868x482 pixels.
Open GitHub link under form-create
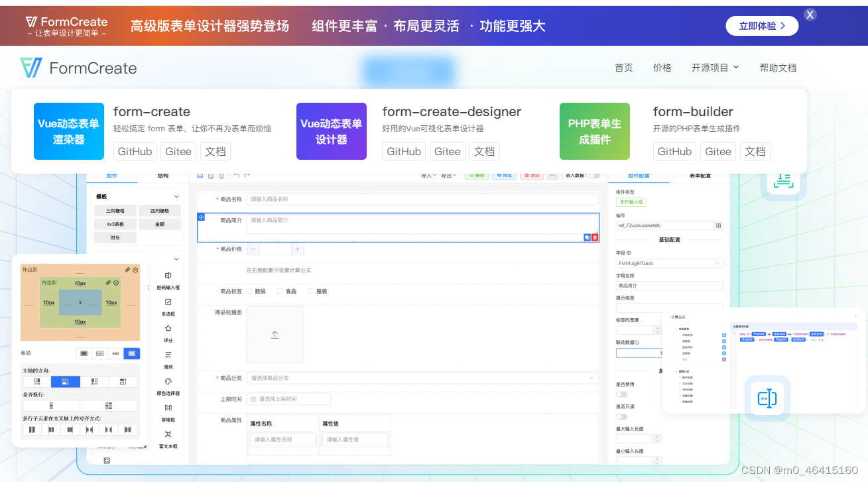[135, 151]
